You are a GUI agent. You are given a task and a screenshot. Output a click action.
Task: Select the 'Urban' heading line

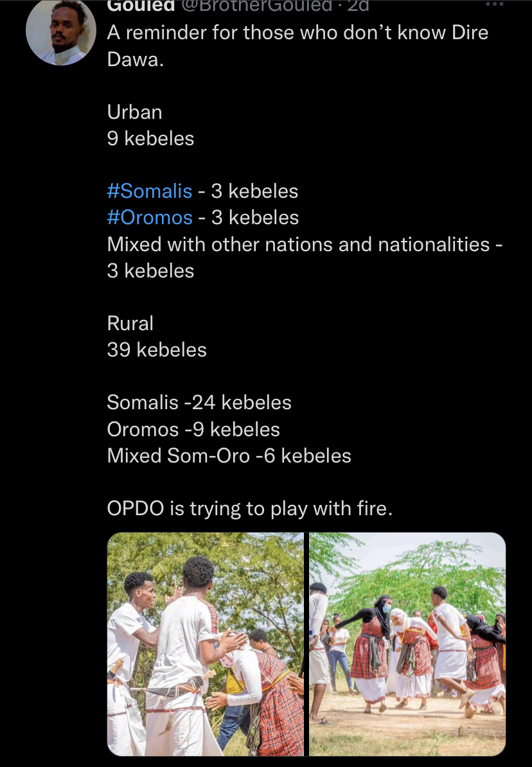(134, 112)
